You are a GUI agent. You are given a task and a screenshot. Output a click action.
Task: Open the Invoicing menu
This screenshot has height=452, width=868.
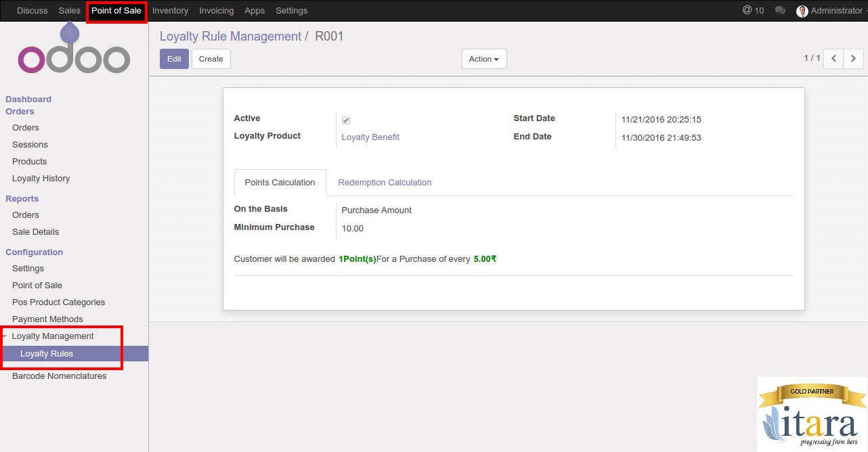tap(217, 11)
